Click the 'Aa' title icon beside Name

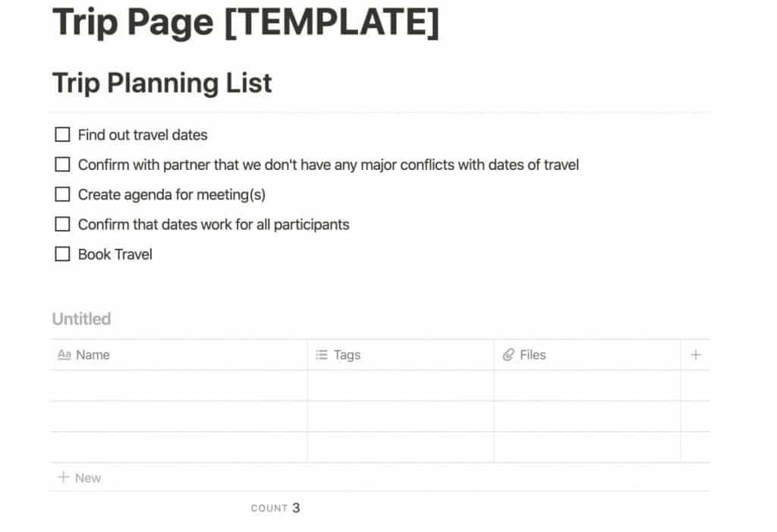point(64,354)
